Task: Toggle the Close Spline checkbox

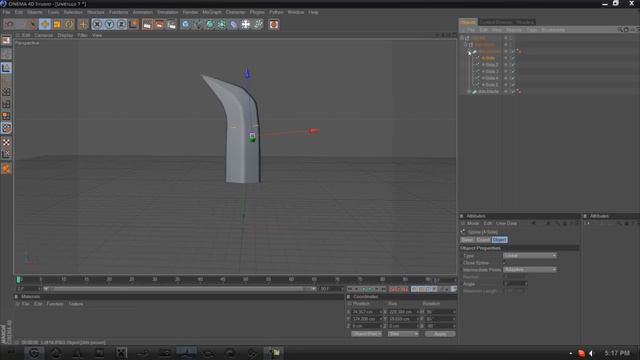Action: tap(504, 263)
